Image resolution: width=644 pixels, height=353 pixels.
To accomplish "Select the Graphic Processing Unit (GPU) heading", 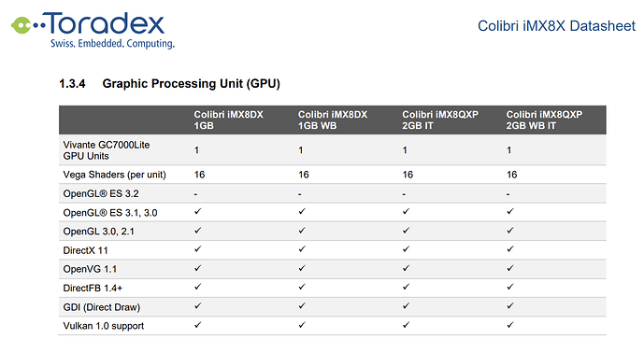I will (169, 84).
